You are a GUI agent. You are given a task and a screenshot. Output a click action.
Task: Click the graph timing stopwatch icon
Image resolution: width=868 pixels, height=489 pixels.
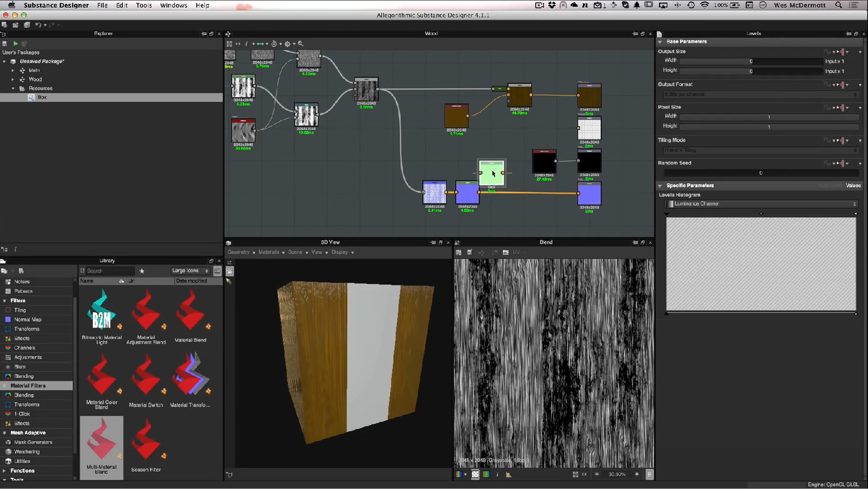pyautogui.click(x=274, y=43)
